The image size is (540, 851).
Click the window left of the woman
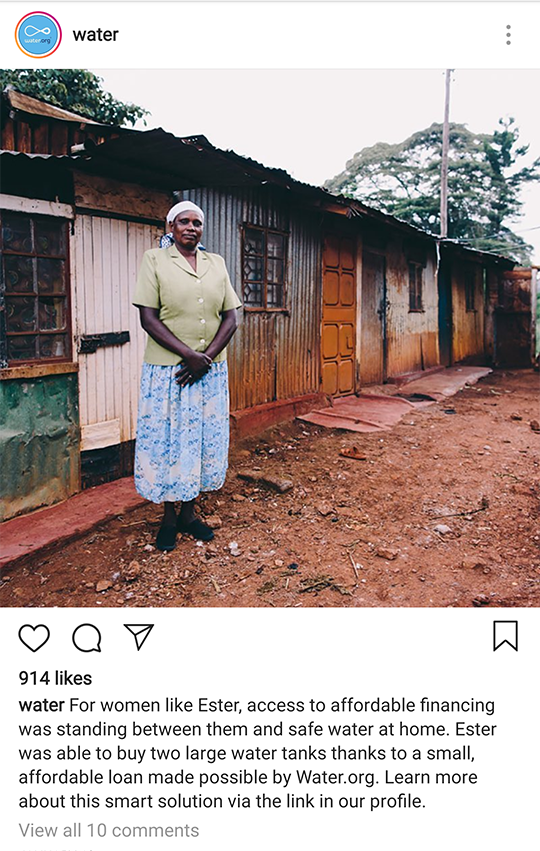[36, 288]
